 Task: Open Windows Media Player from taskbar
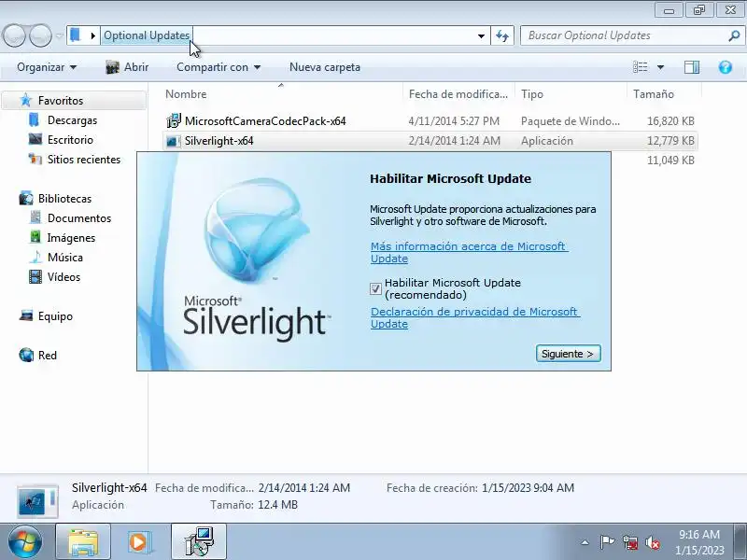click(x=140, y=542)
